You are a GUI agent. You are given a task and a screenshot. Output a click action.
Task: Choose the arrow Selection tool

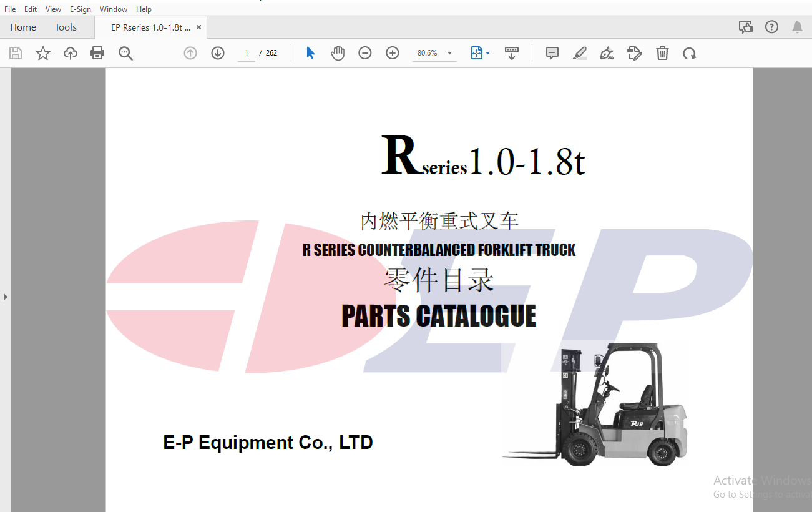click(x=310, y=53)
